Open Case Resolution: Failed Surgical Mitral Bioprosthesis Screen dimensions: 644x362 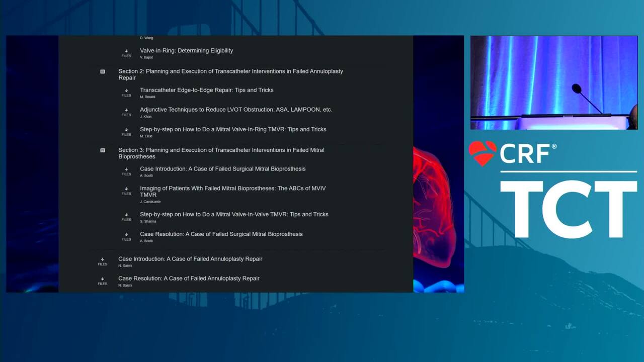pos(221,234)
